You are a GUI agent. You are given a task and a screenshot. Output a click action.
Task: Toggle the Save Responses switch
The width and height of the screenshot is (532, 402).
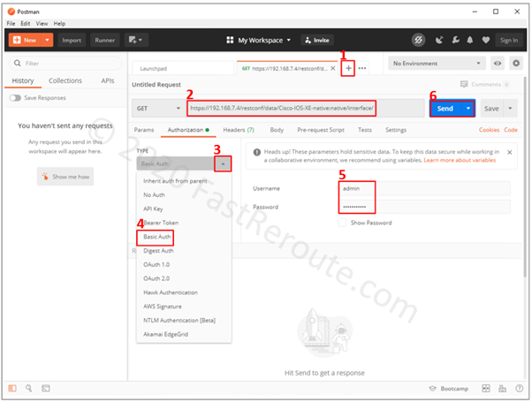coord(15,98)
